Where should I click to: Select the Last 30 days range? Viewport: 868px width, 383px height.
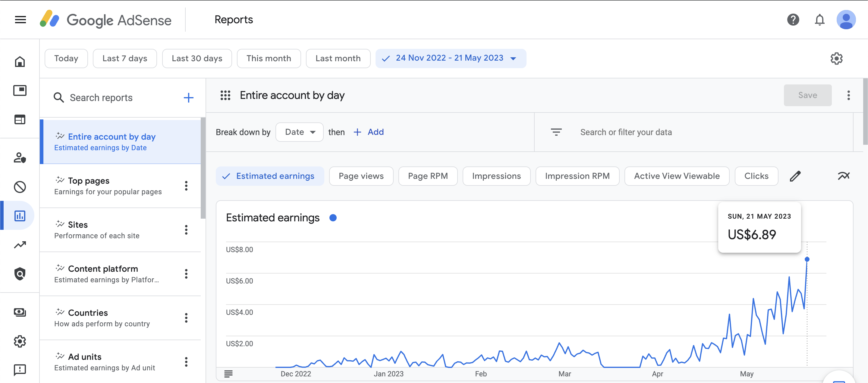[197, 58]
